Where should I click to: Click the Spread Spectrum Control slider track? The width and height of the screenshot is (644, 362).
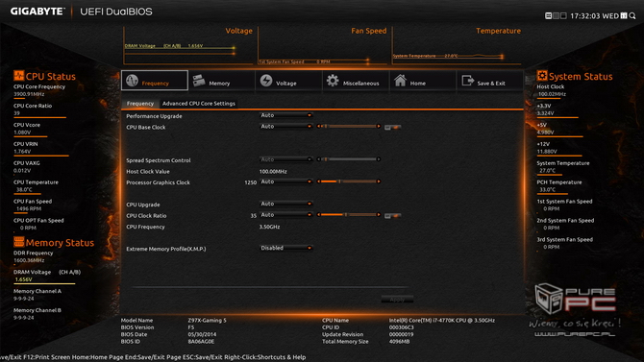pos(348,159)
